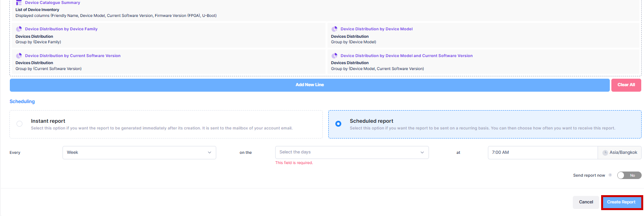
Task: Open Device Distribution by Device Model link
Action: [376, 29]
